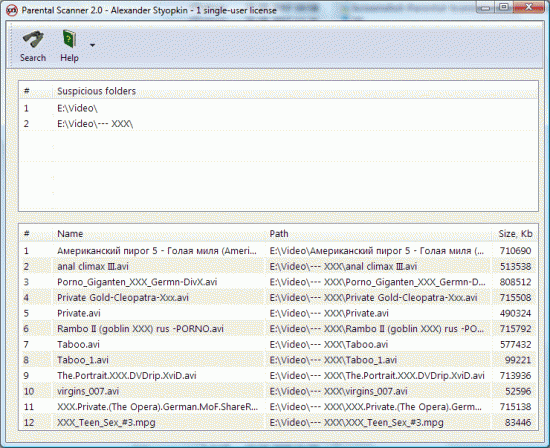Click the path ending in Porno_Giganten_XXX_Germn-D...
Image resolution: width=550 pixels, height=448 pixels.
377,282
